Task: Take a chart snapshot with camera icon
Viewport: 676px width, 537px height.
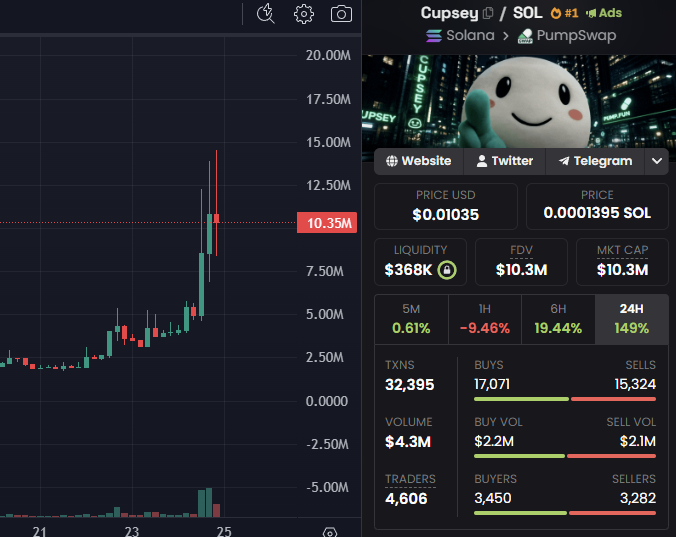Action: 341,14
